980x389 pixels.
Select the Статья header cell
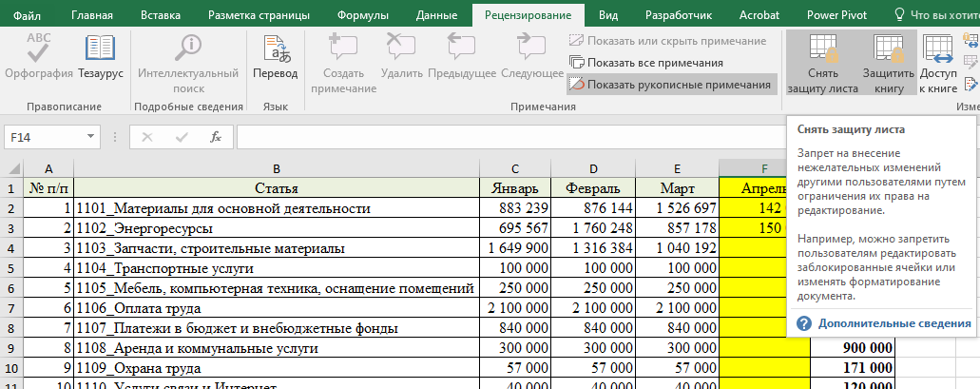277,188
